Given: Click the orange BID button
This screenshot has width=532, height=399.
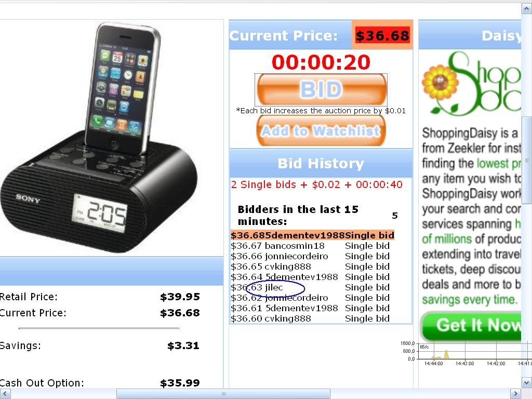Looking at the screenshot, I should coord(321,89).
